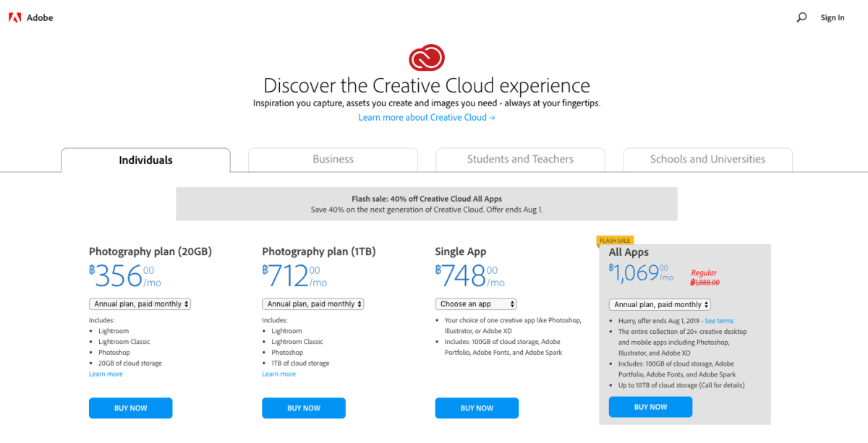Click the Adobe logo icon
The height and width of the screenshot is (443, 868).
pos(14,17)
